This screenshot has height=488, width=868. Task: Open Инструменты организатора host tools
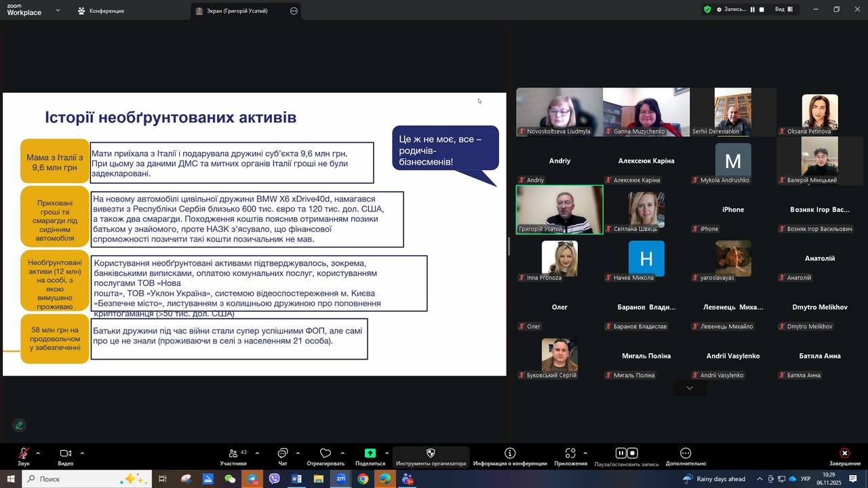point(431,453)
